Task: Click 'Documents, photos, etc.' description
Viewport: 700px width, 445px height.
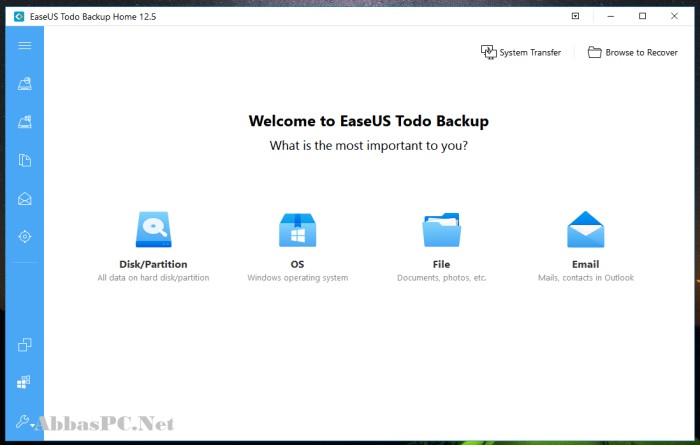Action: tap(442, 278)
